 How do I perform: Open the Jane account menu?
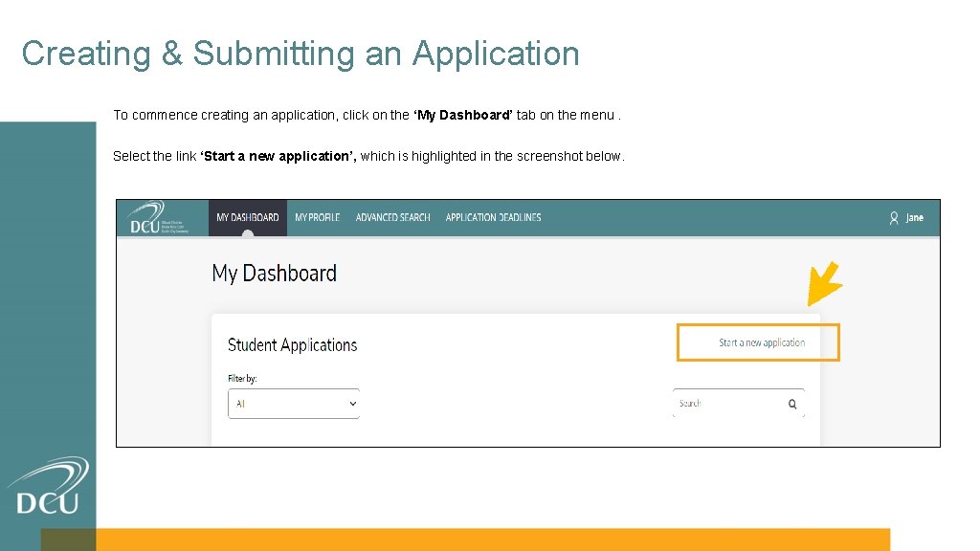click(x=914, y=217)
